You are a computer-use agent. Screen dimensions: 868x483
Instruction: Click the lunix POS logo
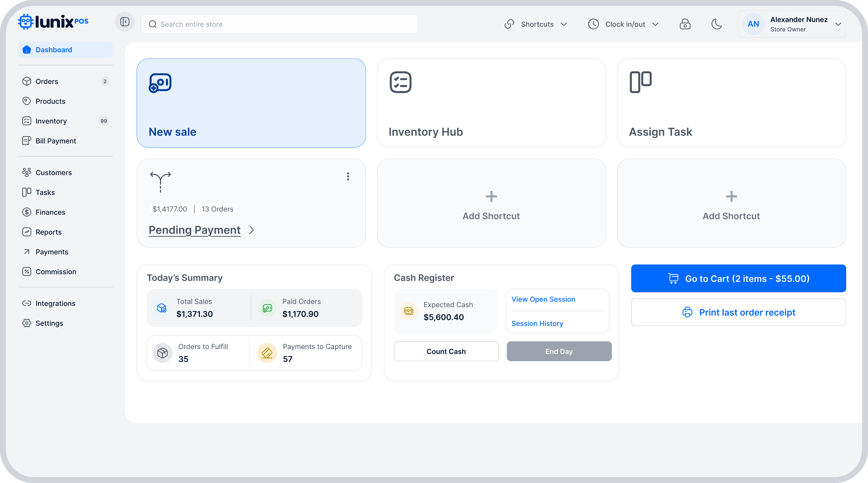[53, 22]
